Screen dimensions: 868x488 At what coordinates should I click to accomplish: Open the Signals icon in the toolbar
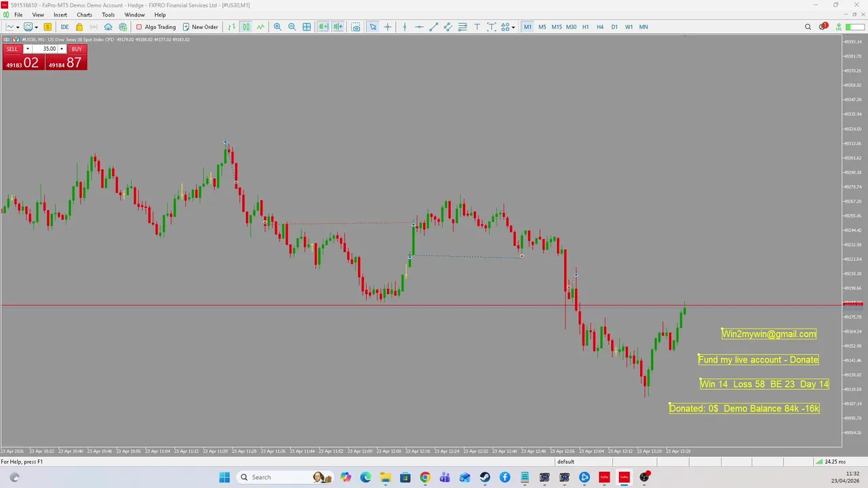point(94,27)
